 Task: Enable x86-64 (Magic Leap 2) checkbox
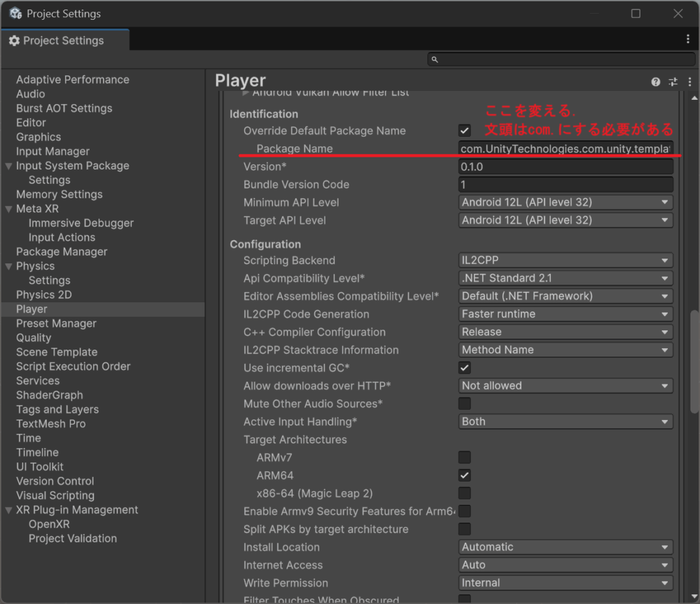pos(464,493)
